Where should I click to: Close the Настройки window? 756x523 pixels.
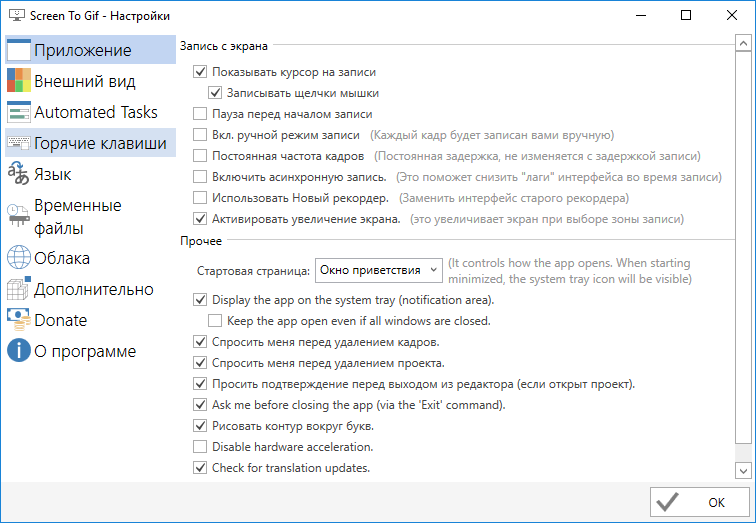[731, 15]
